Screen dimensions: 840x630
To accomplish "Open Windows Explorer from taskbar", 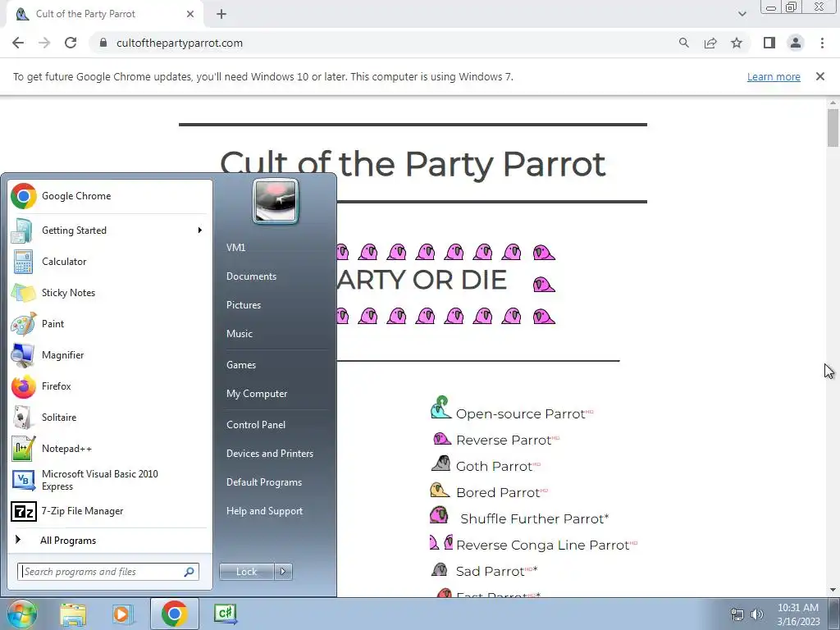I will pos(73,614).
